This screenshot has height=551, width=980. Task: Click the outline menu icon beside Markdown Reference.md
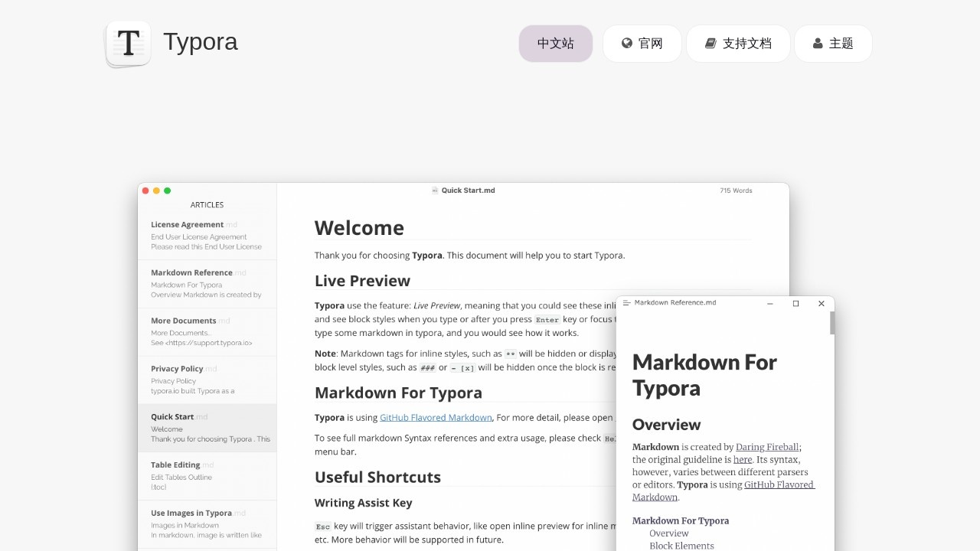click(x=627, y=303)
